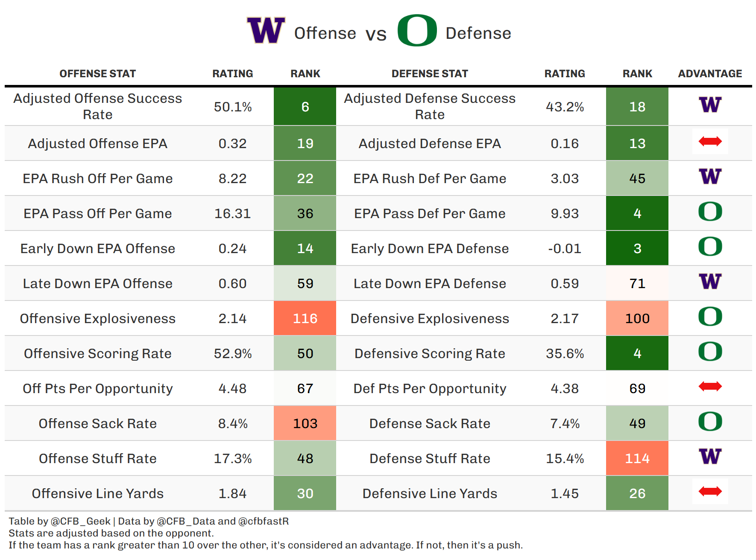Click the Washington advantage logo for Success Rate row

click(710, 105)
